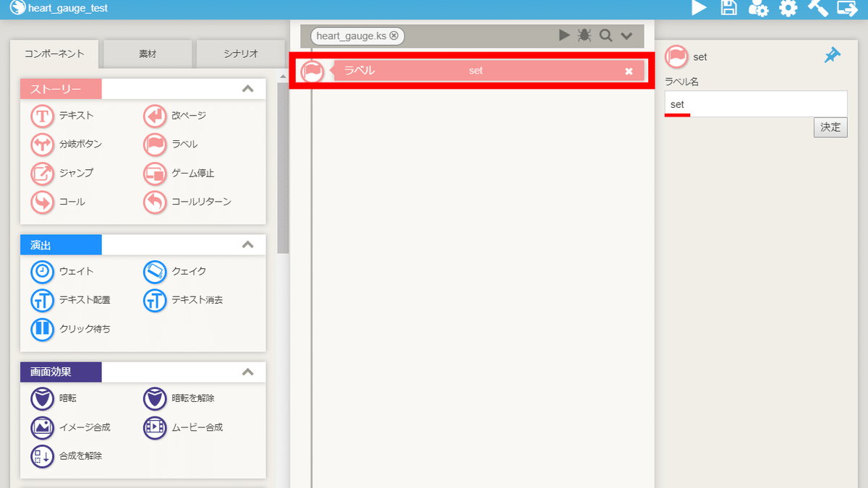
Task: Switch to the 素材 tab
Action: coord(148,54)
